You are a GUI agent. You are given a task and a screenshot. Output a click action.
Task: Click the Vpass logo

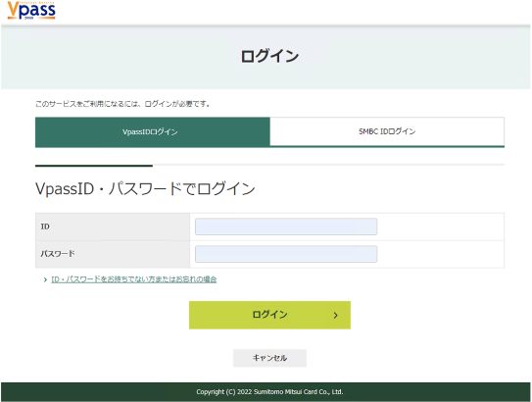click(31, 10)
